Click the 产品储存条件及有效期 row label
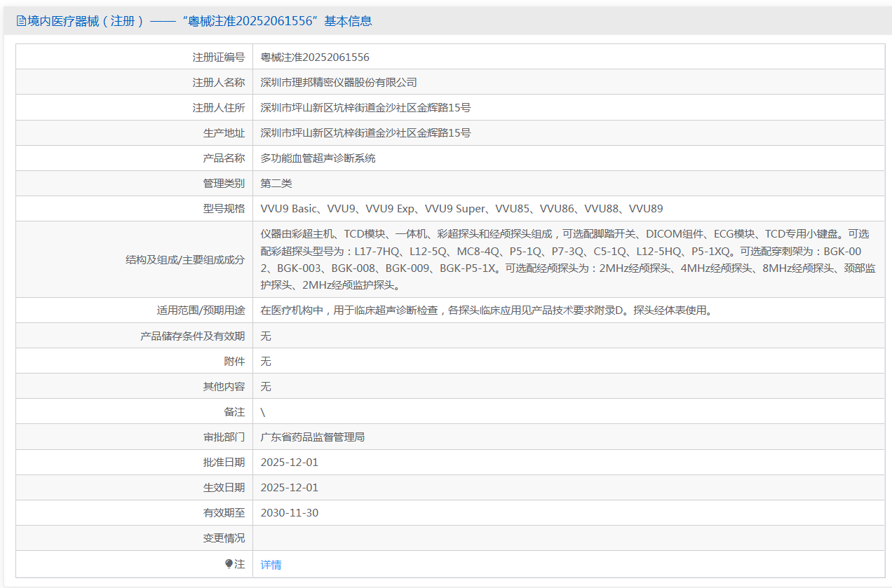The width and height of the screenshot is (892, 588). pos(193,336)
